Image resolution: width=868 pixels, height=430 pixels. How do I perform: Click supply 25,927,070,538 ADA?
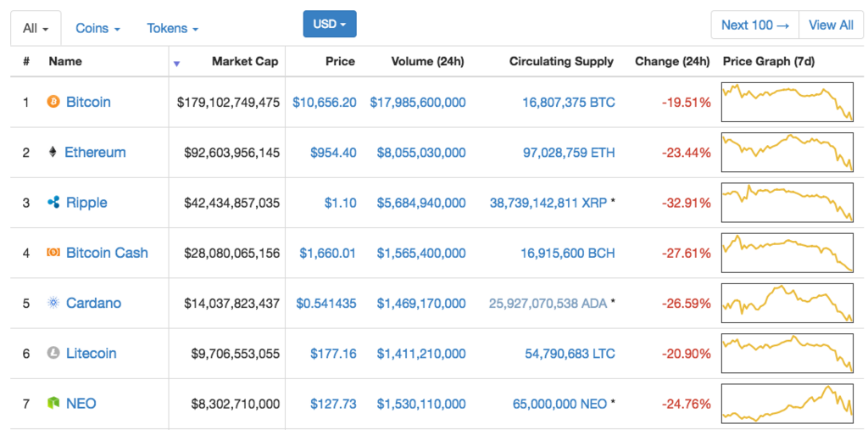point(548,304)
